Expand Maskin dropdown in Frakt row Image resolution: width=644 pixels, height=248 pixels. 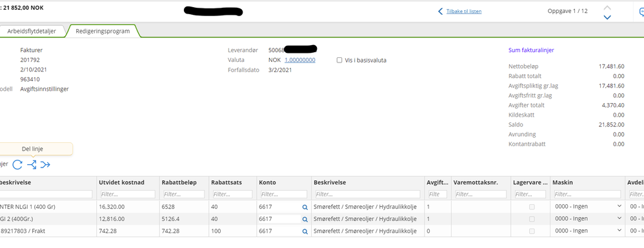pyautogui.click(x=588, y=231)
